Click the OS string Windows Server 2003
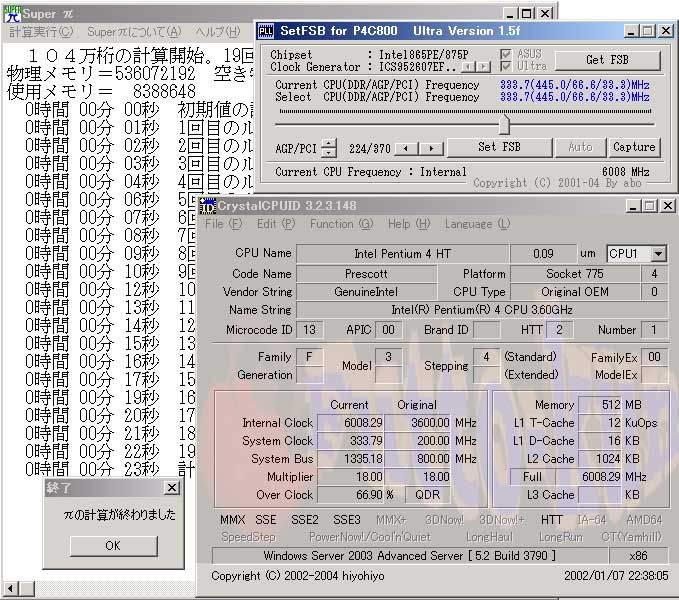The image size is (679, 600). pos(409,556)
